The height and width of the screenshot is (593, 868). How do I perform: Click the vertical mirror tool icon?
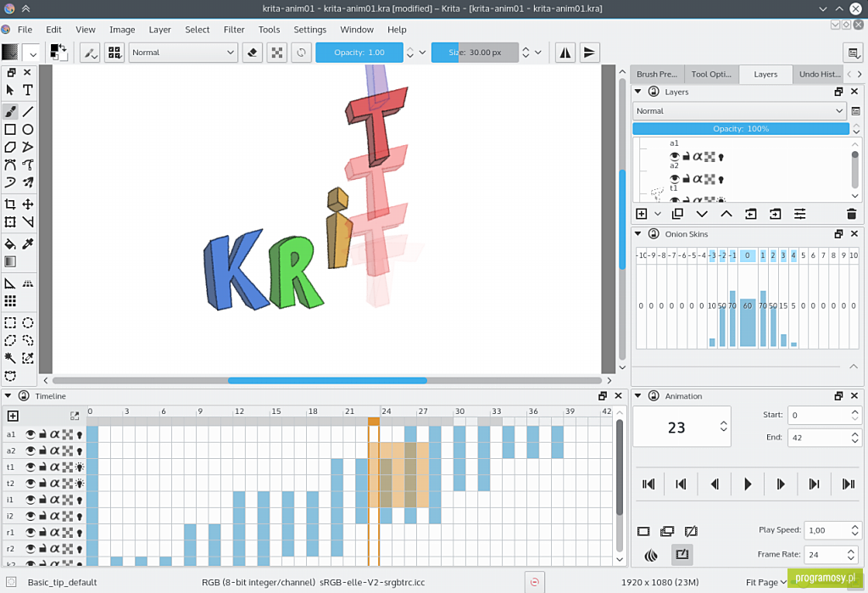pyautogui.click(x=590, y=52)
